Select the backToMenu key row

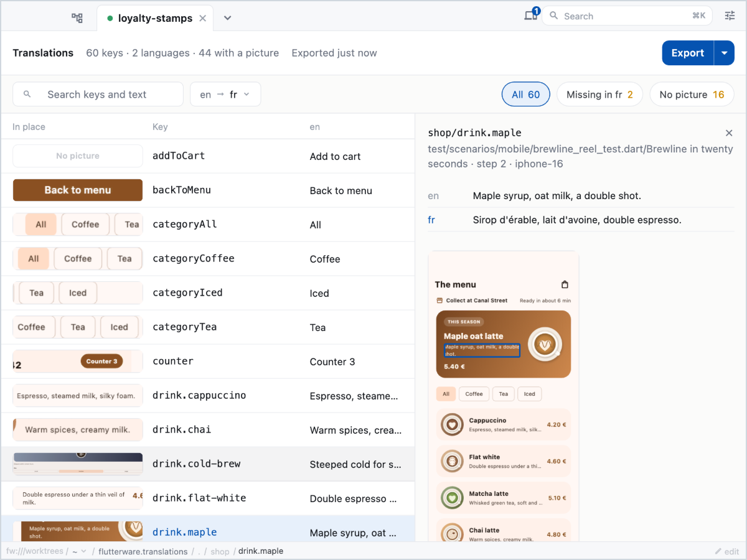[207, 190]
